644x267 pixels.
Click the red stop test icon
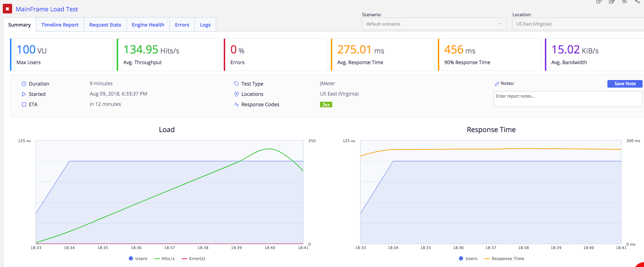7,9
